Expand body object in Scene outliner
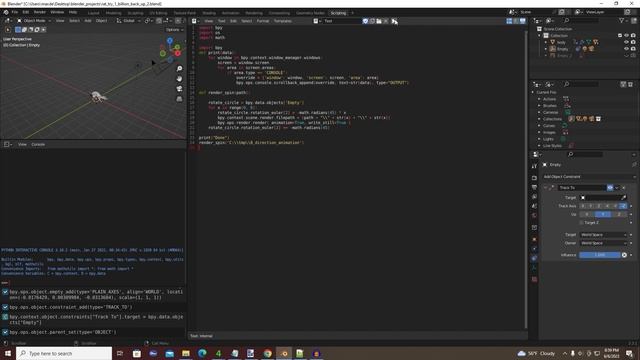Image resolution: width=640 pixels, height=360 pixels. [546, 42]
